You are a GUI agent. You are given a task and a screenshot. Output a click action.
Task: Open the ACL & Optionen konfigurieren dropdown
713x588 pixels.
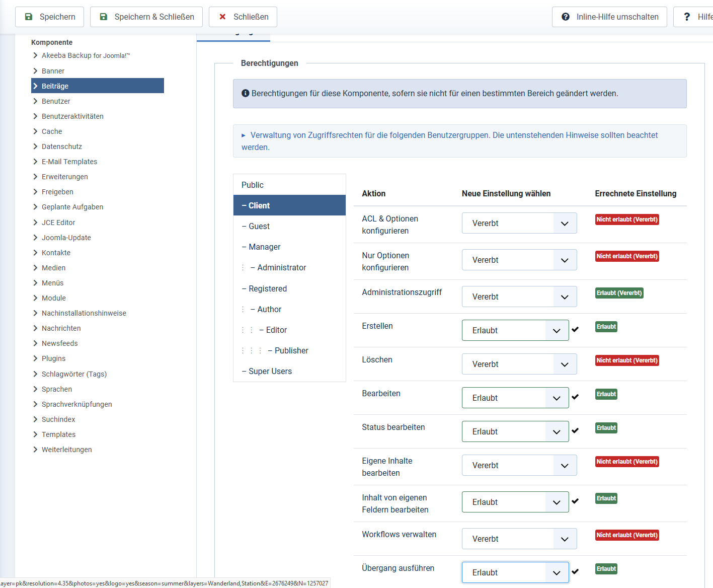point(519,223)
